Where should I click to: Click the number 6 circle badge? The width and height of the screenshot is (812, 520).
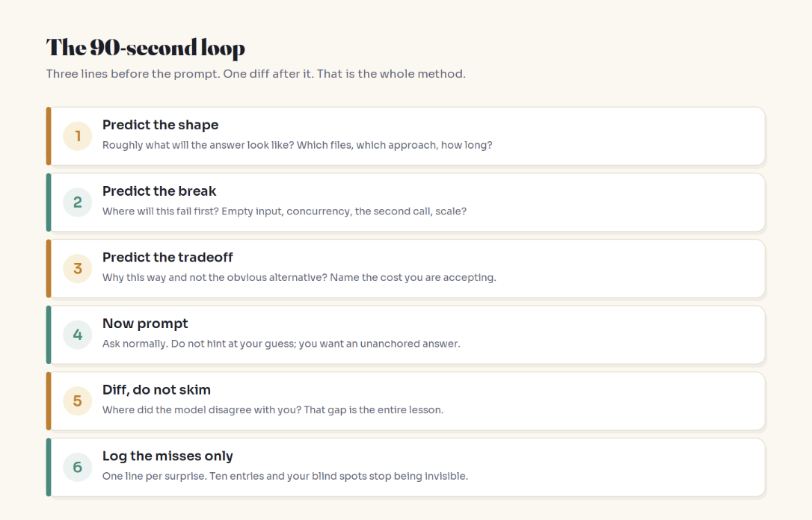tap(78, 467)
